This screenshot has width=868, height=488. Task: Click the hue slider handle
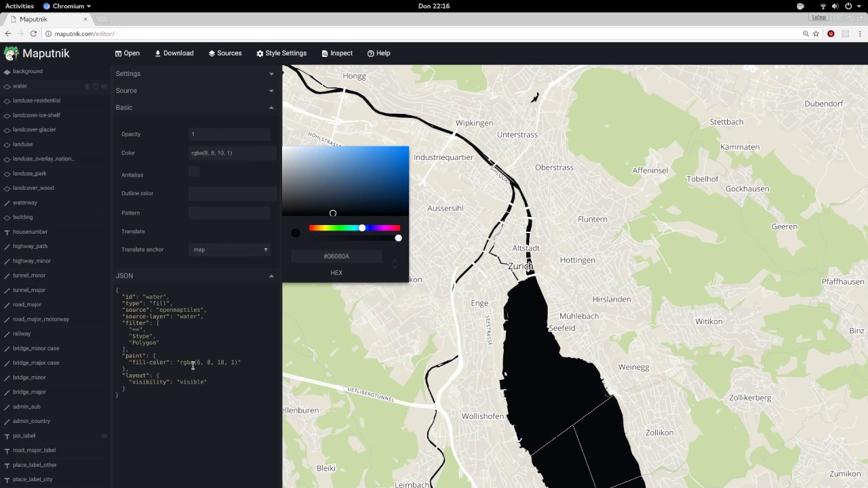362,228
